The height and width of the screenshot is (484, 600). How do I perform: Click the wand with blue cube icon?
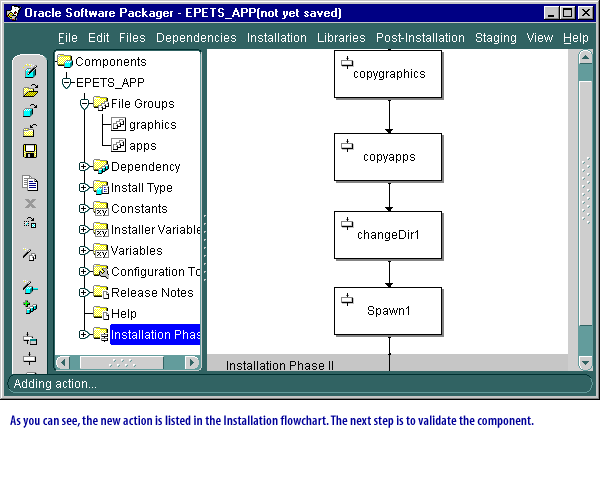click(x=29, y=287)
